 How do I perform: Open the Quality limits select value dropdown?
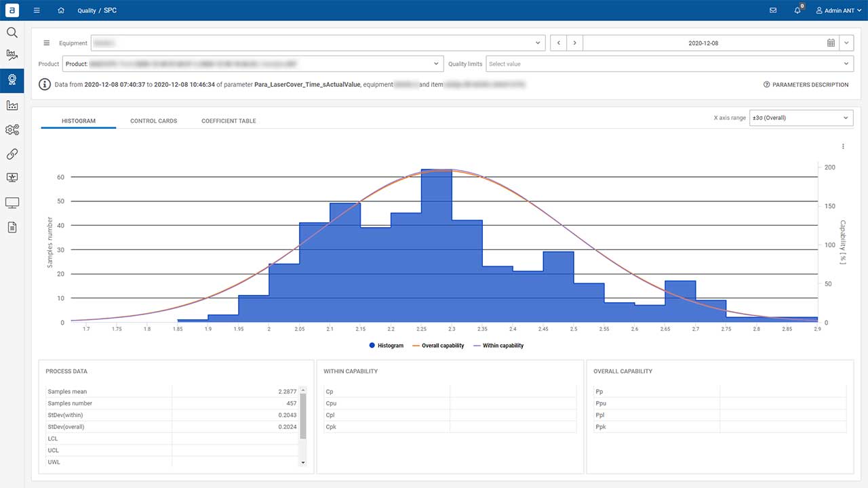669,64
